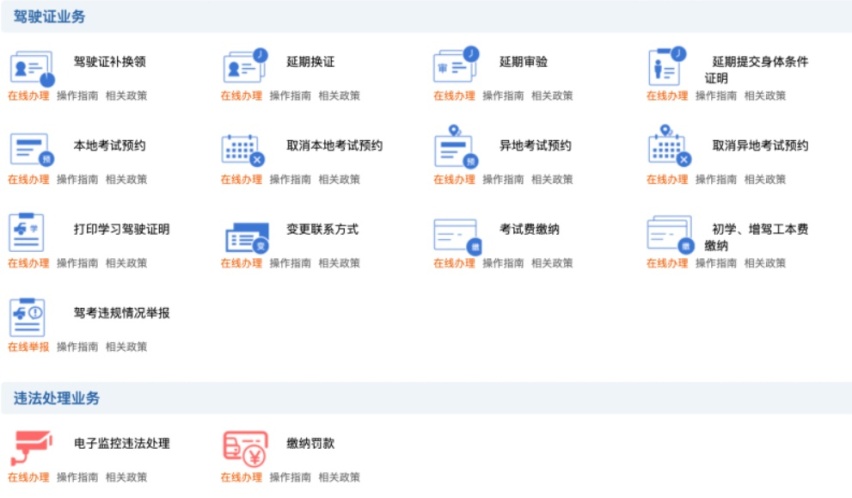Open 相关政策 for 延期提交身体条件证明

[765, 96]
